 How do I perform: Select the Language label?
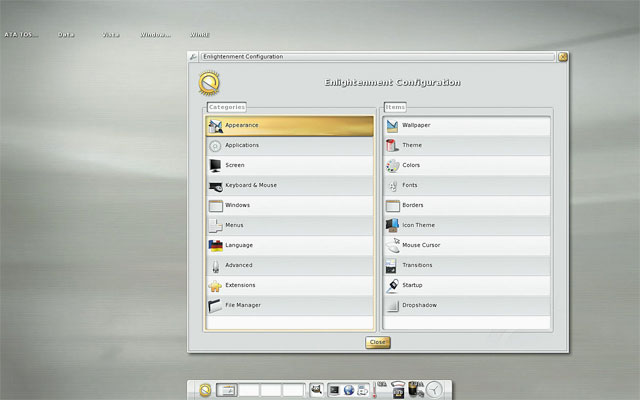[239, 245]
